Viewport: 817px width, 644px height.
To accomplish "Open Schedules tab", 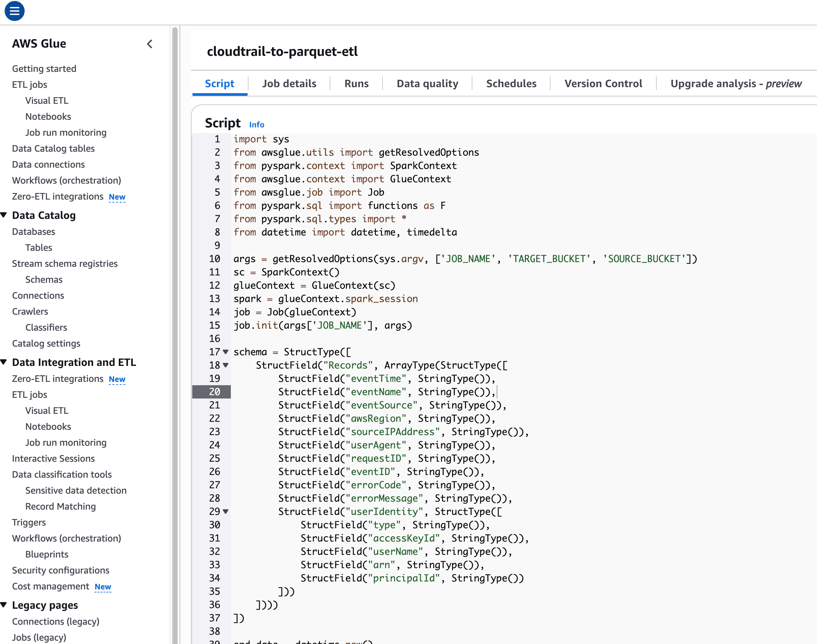I will (x=511, y=83).
